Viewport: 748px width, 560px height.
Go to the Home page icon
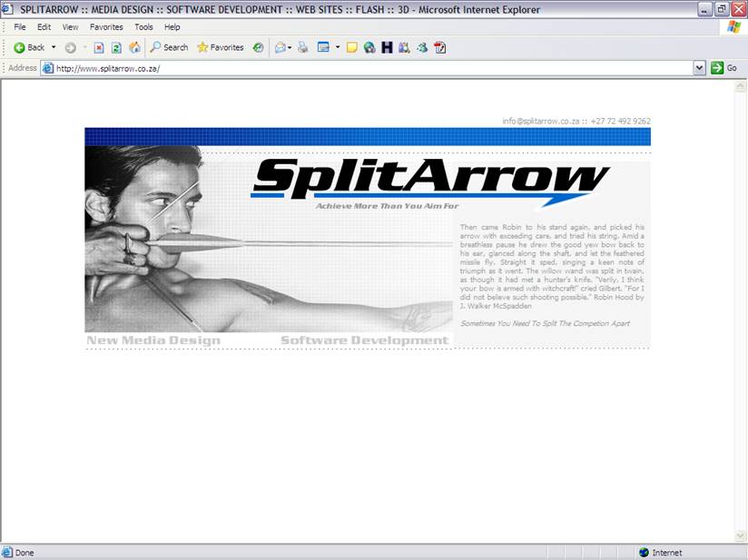135,47
